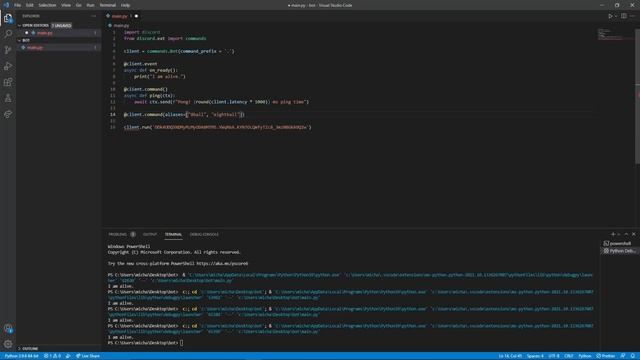Image resolution: width=640 pixels, height=360 pixels.
Task: Open the Testing flask view
Action: [8, 98]
